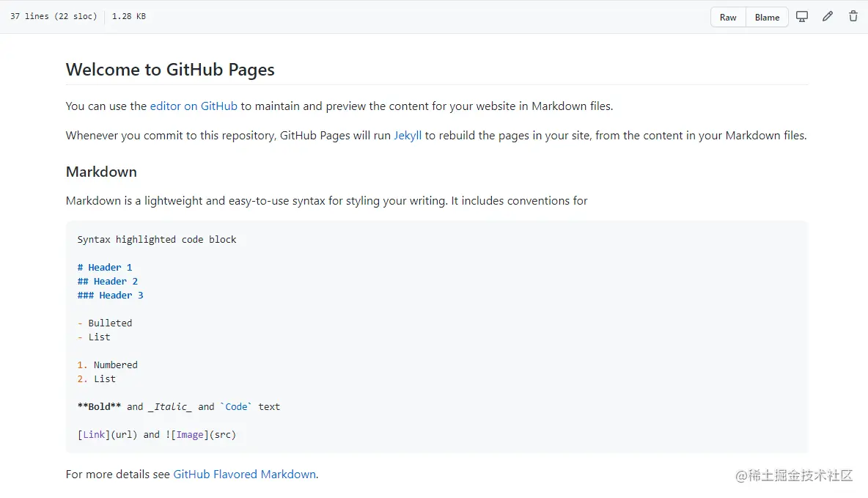
Task: Click the `Code` text in code block
Action: 236,406
